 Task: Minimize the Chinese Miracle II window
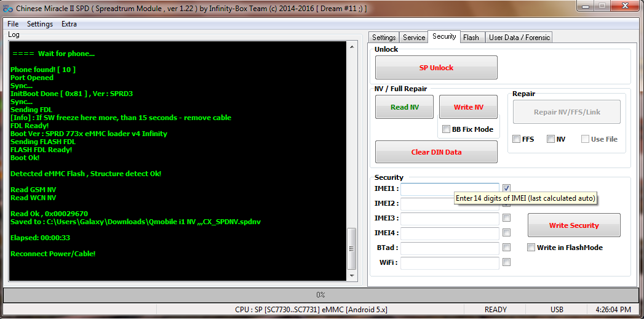585,6
